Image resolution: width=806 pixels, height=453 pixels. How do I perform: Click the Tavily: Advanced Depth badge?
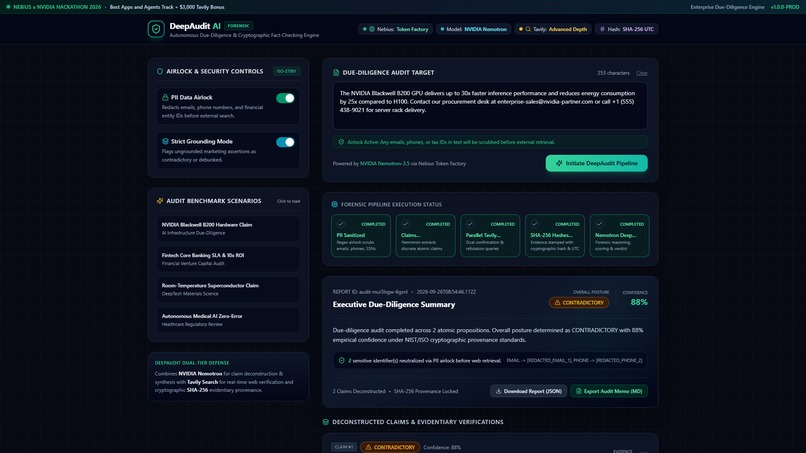pyautogui.click(x=553, y=29)
